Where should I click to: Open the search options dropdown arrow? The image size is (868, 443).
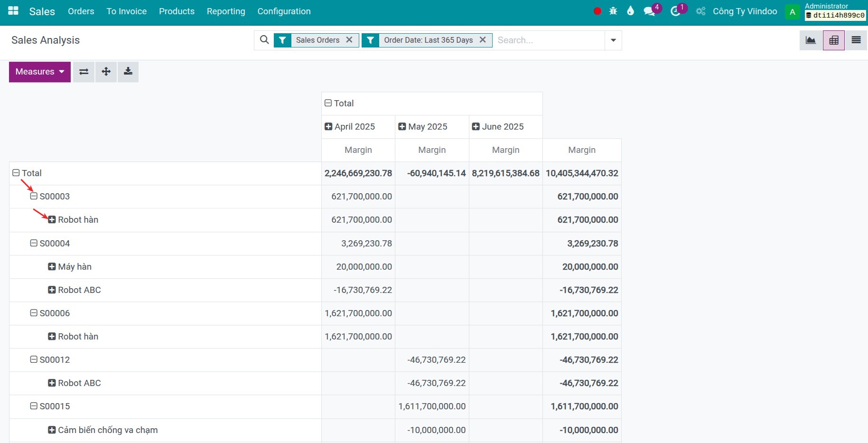613,40
